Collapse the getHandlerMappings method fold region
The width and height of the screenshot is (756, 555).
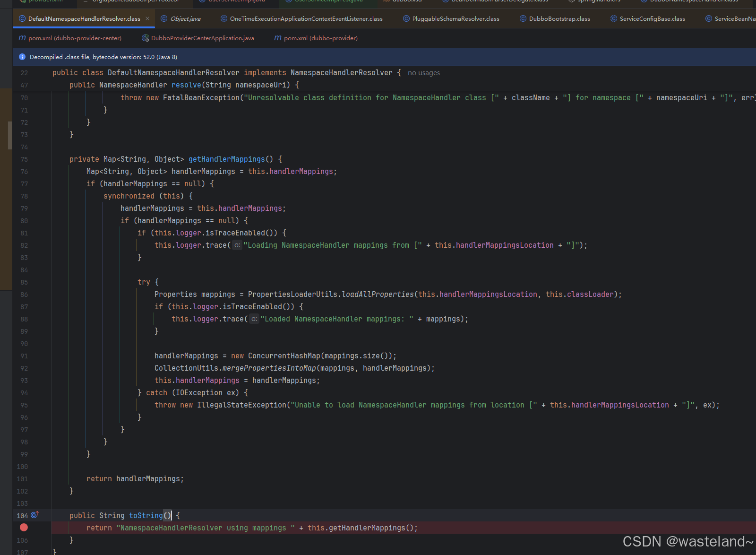pos(50,159)
